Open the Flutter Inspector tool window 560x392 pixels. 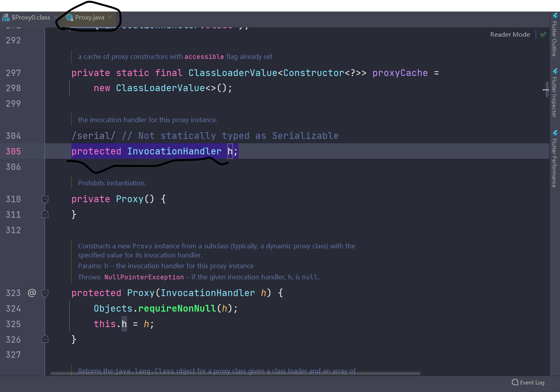554,93
